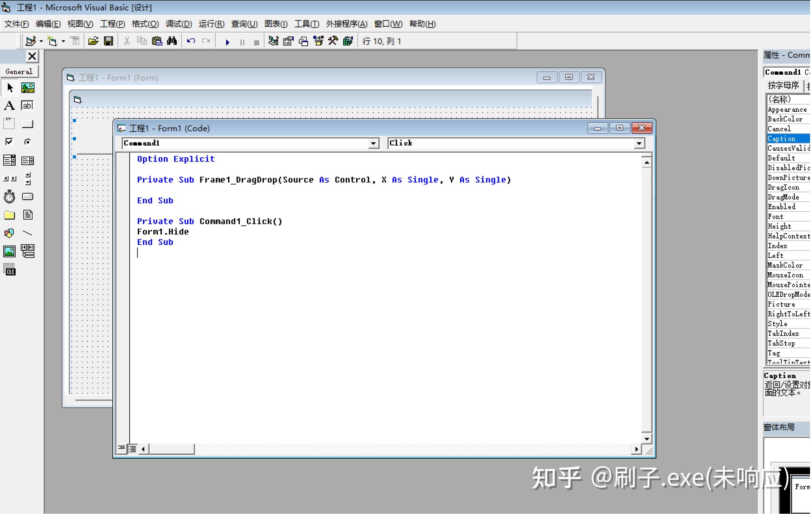Viewport: 812px width, 514px height.
Task: Toggle Full Module View in code window
Action: point(133,448)
